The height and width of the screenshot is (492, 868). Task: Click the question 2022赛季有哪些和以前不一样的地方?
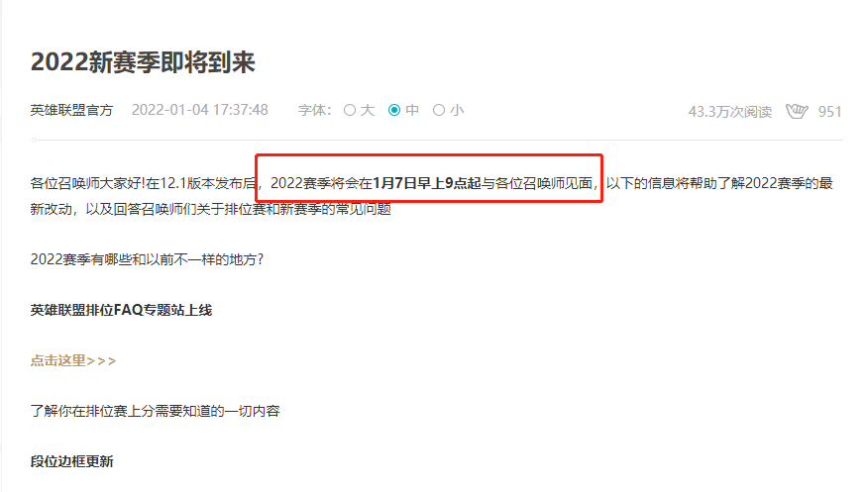147,259
